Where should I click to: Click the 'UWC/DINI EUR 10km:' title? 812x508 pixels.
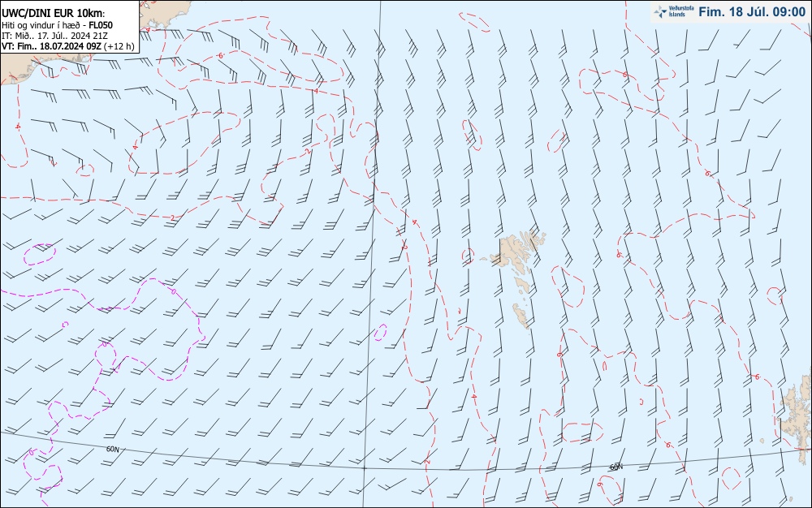click(x=54, y=14)
